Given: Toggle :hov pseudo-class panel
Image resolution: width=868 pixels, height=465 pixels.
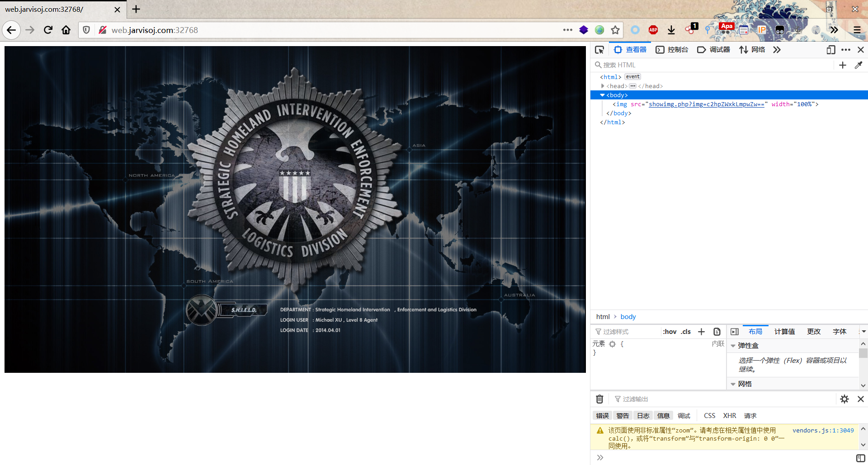Looking at the screenshot, I should (x=670, y=332).
